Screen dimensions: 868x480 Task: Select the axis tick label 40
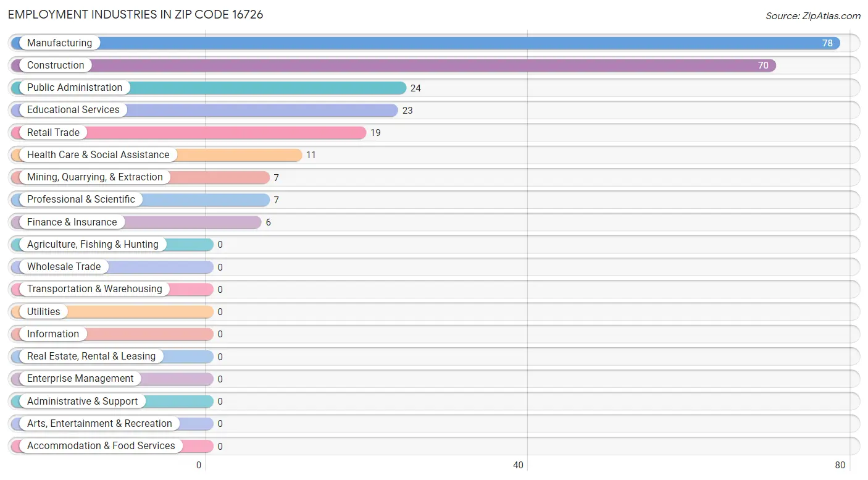(x=519, y=465)
